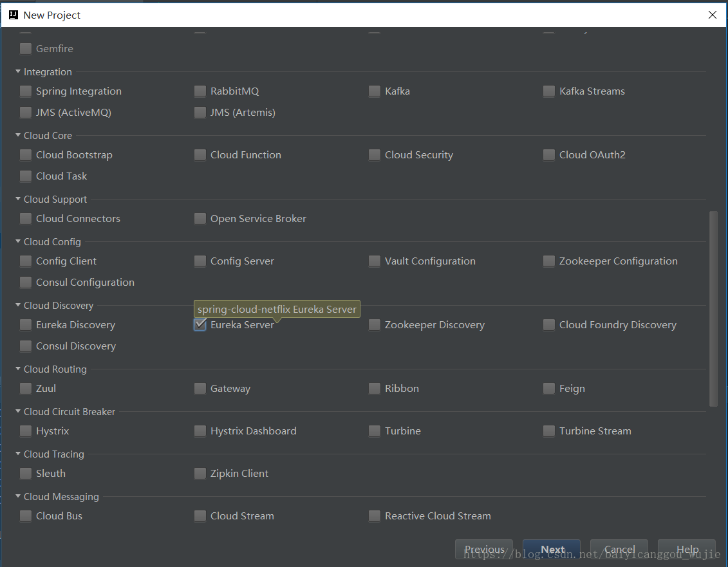Enable Eureka Discovery checkbox
This screenshot has width=728, height=567.
coord(26,324)
